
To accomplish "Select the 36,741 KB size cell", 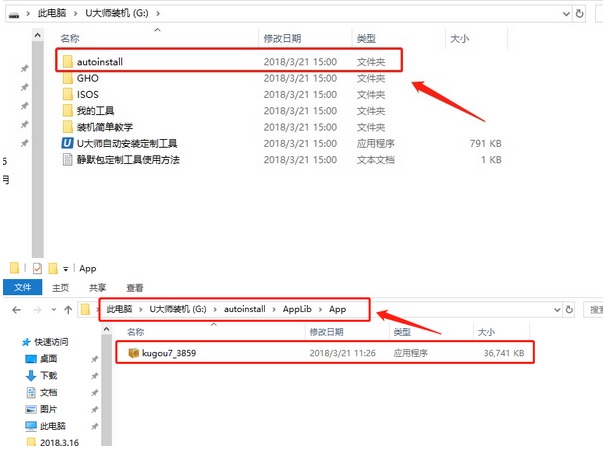I will tap(504, 353).
